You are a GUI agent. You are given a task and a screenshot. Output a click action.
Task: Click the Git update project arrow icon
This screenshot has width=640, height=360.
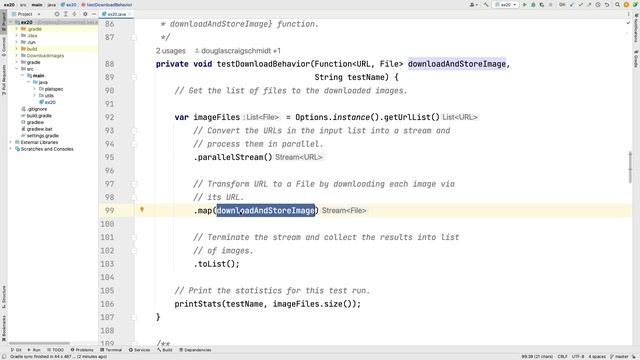[x=571, y=5]
